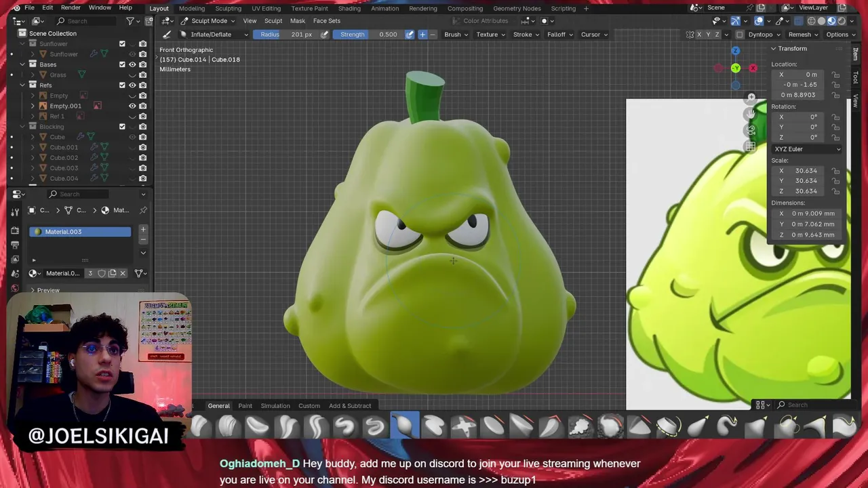Open the Render menu
Viewport: 868px width, 488px height.
click(x=71, y=7)
